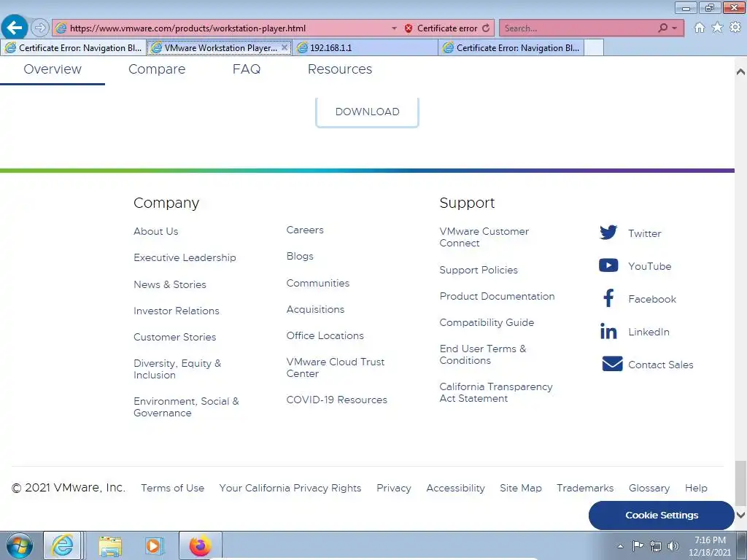Click the network tray icon
Viewport: 747px width, 560px height.
[656, 546]
